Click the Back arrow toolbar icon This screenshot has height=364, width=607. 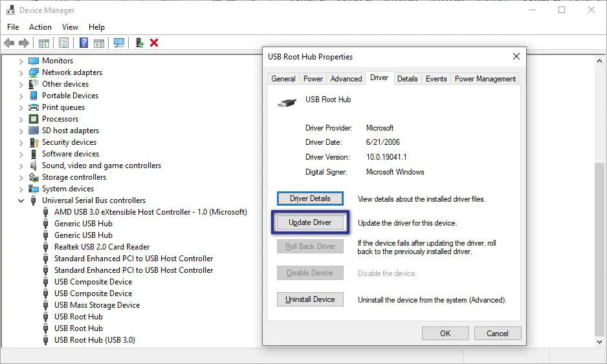pyautogui.click(x=9, y=43)
